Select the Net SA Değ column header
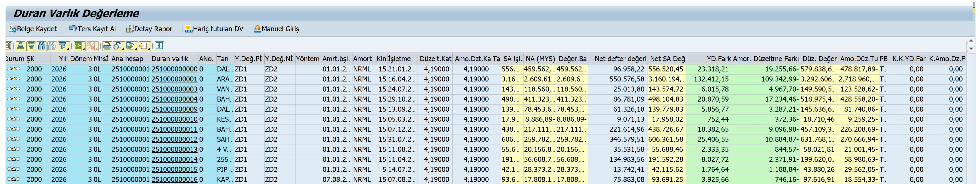The width and height of the screenshot is (980, 184). [667, 59]
